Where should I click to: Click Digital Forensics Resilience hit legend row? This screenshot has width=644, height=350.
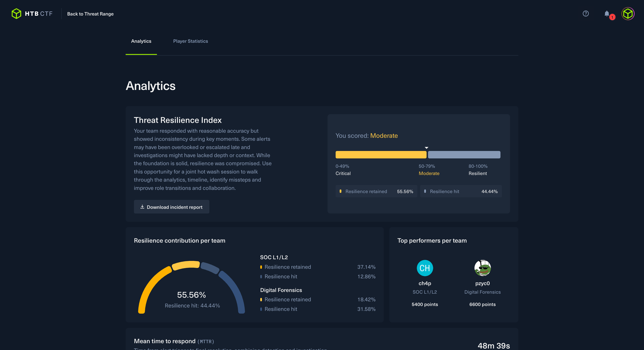tap(280, 309)
